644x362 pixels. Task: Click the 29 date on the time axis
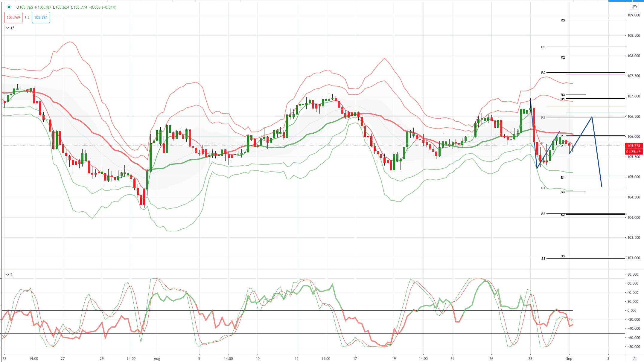(102, 359)
